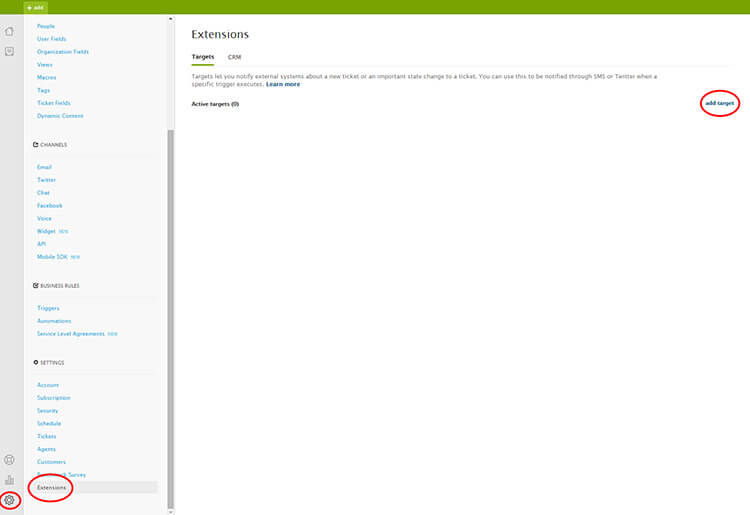This screenshot has height=515, width=750.
Task: Open Voice channel settings
Action: (x=44, y=219)
